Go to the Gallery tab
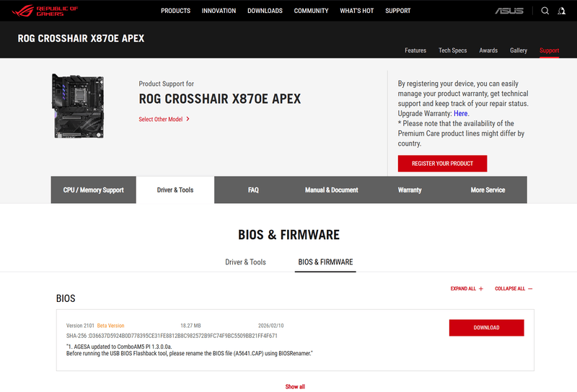Screen dimensions: 577x392 519,50
